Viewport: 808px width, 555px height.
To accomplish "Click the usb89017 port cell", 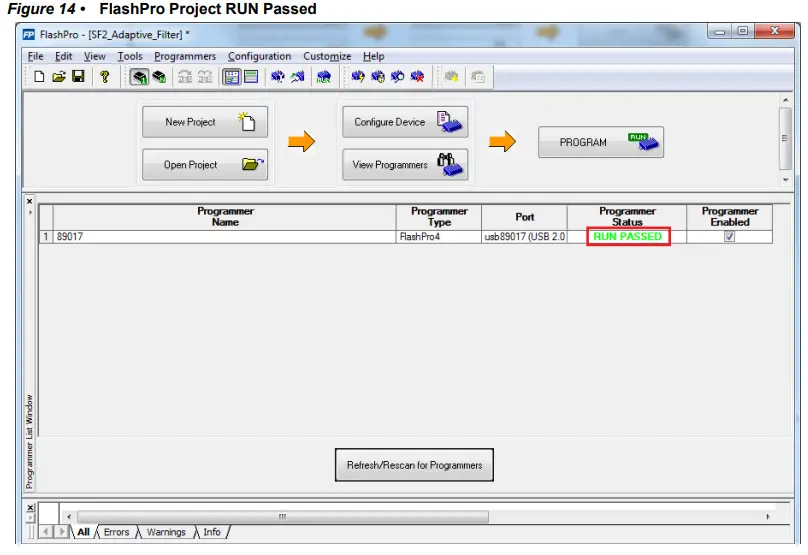I will pos(524,237).
